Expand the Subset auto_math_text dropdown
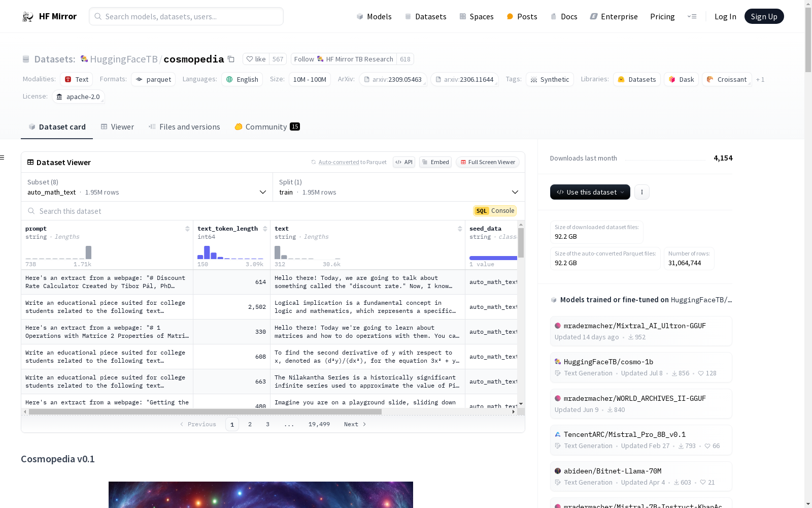 tap(147, 187)
